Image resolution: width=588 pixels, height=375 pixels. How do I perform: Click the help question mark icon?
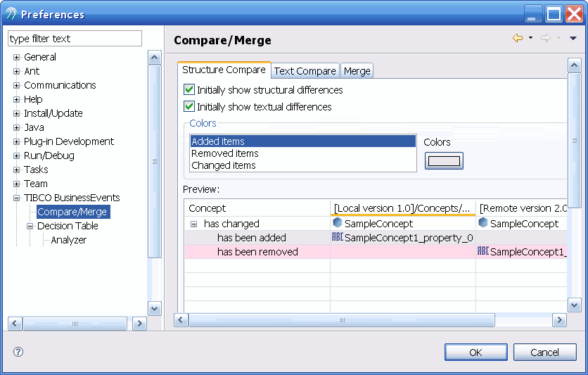(18, 352)
